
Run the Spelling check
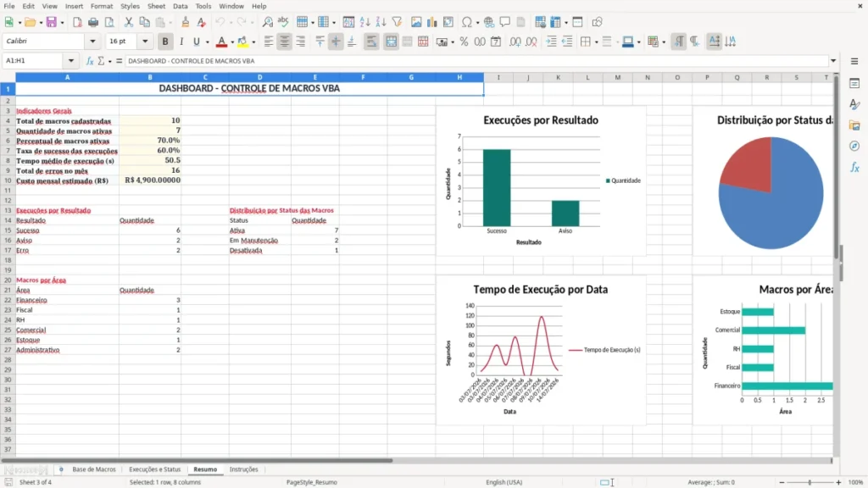tap(283, 22)
